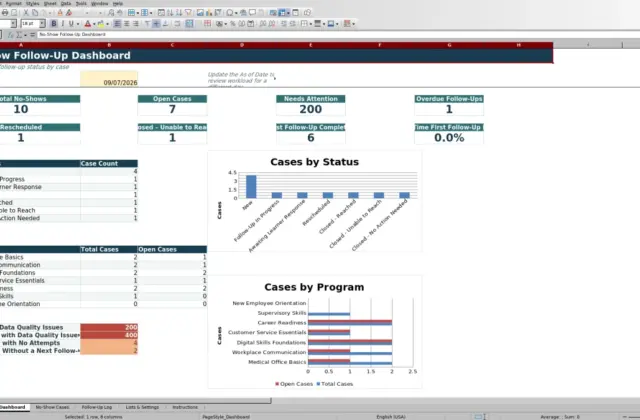This screenshot has height=420, width=640.
Task: Click the Print icon in the toolbar
Action: (x=5, y=13)
